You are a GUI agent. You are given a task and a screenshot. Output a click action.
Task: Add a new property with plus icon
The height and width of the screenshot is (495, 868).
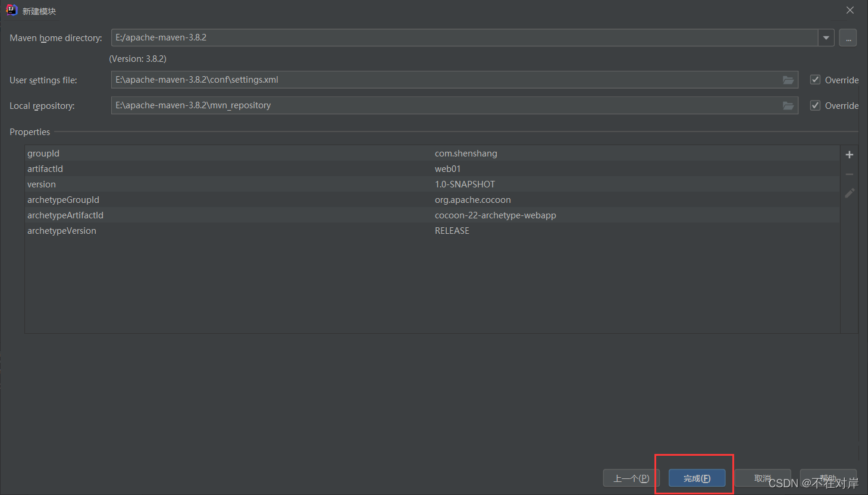click(850, 155)
